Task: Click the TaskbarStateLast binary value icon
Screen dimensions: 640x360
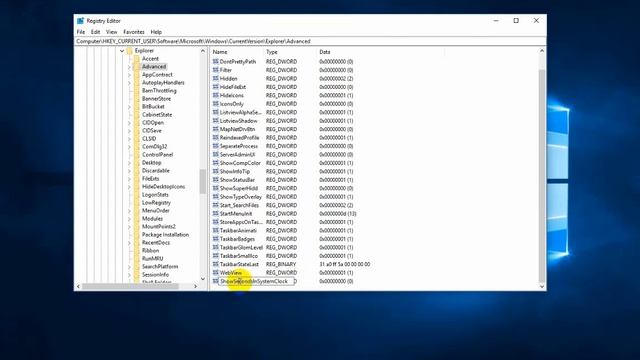Action: 216,264
